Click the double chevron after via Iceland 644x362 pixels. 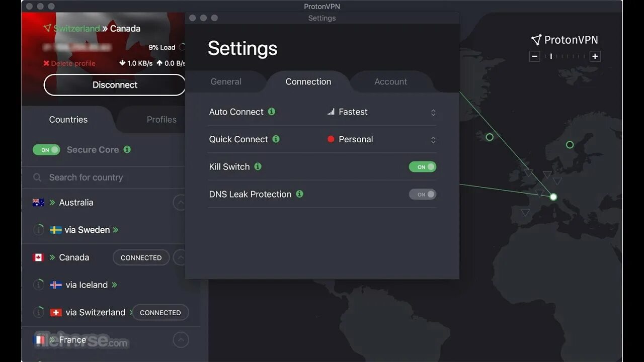click(x=114, y=285)
